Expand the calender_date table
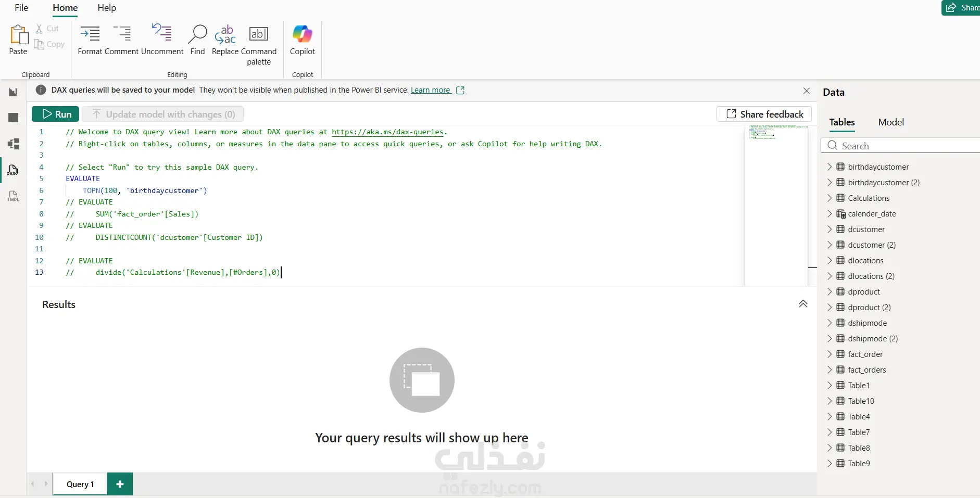Image resolution: width=980 pixels, height=498 pixels. pos(830,213)
